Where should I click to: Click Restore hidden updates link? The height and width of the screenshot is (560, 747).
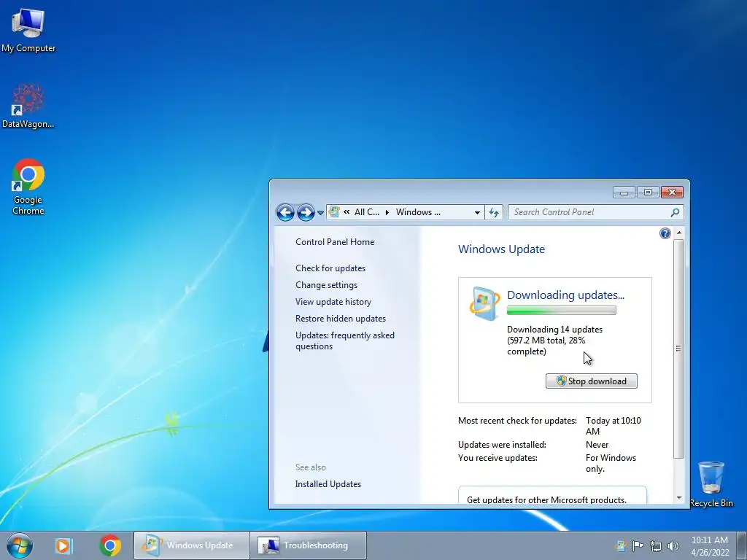(340, 319)
